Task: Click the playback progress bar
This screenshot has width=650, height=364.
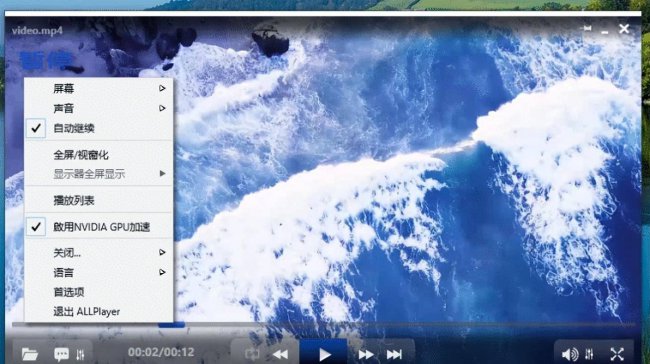Action: click(x=323, y=325)
